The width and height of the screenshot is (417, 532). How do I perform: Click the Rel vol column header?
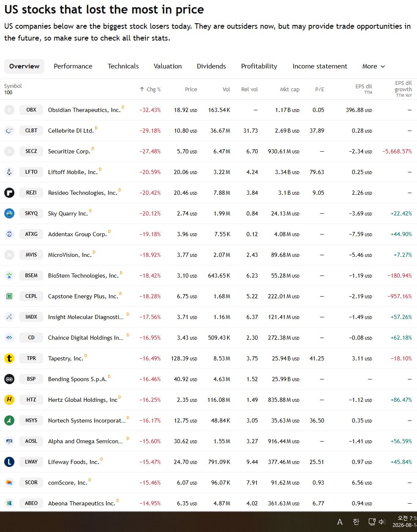coord(249,90)
